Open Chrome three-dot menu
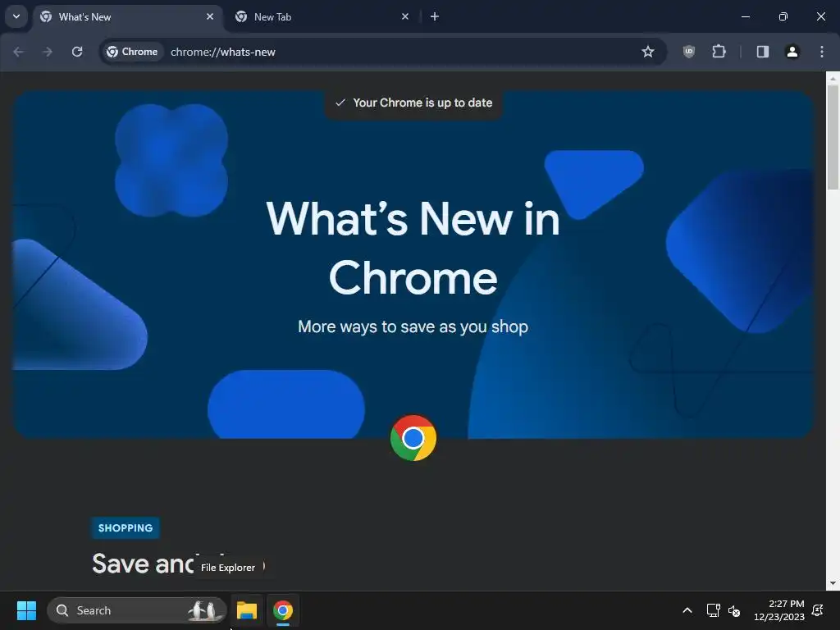The image size is (840, 630). point(822,52)
